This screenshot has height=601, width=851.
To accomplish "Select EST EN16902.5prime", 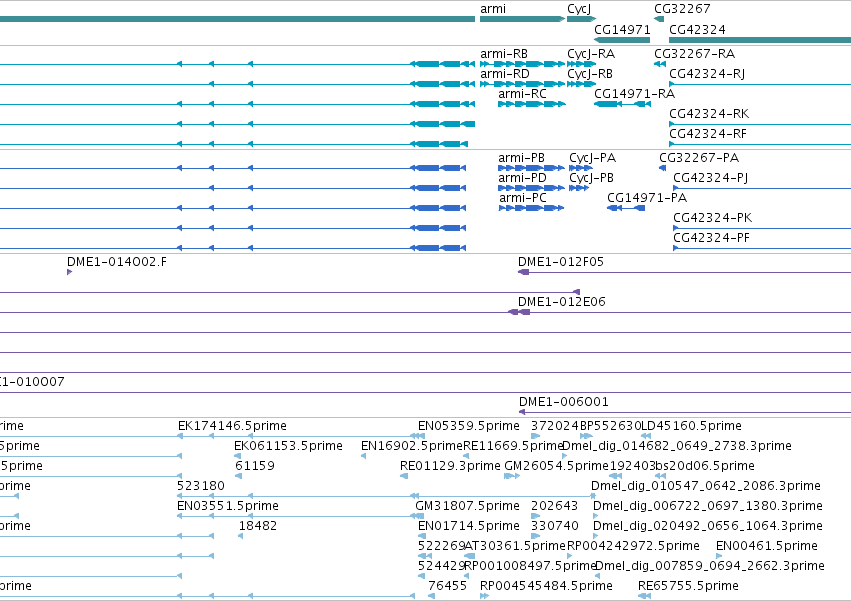I will [412, 446].
